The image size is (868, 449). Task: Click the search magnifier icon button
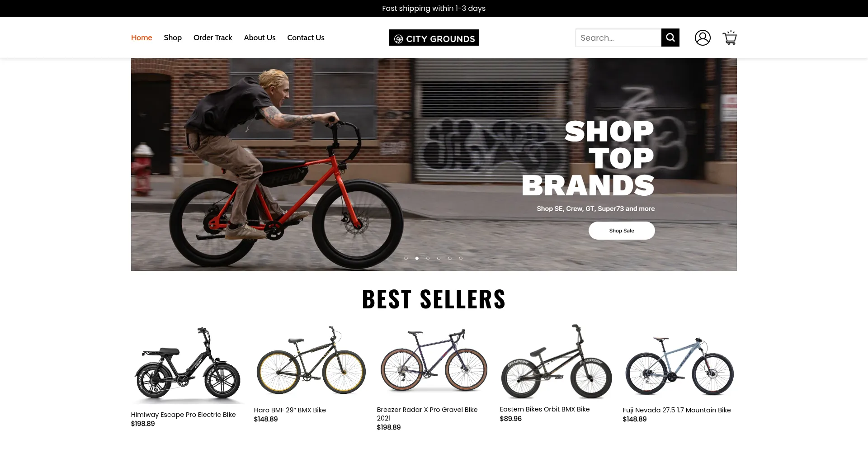click(x=670, y=38)
